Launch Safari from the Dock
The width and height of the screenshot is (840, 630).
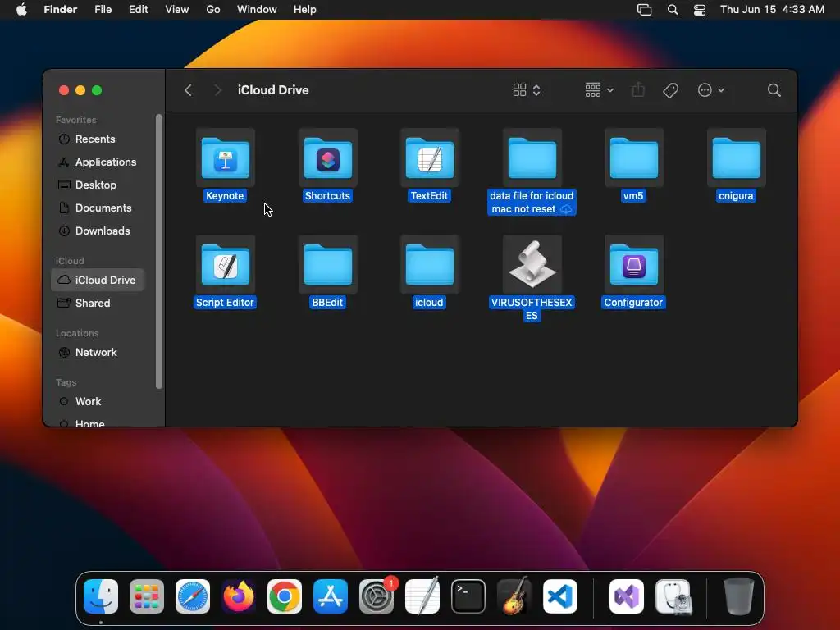click(x=193, y=596)
